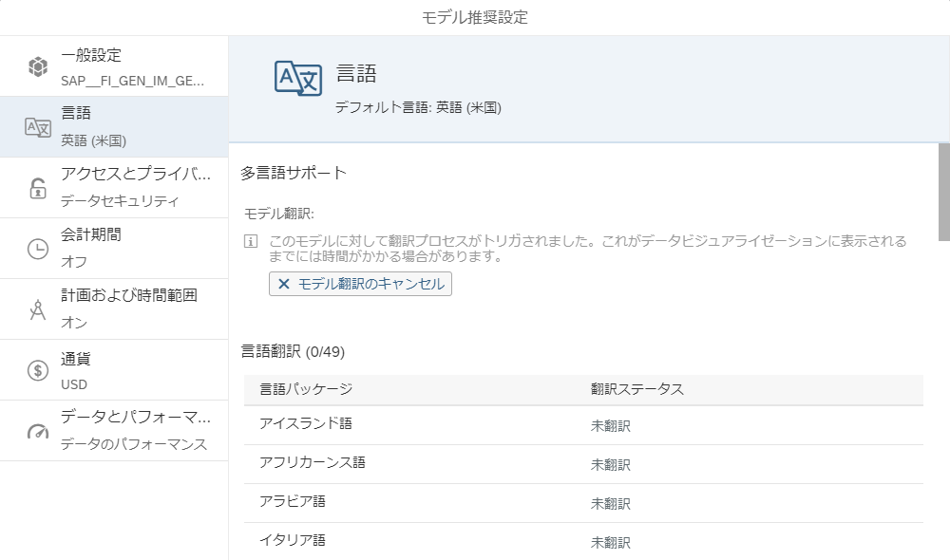Click the information icon beside translation message

251,242
